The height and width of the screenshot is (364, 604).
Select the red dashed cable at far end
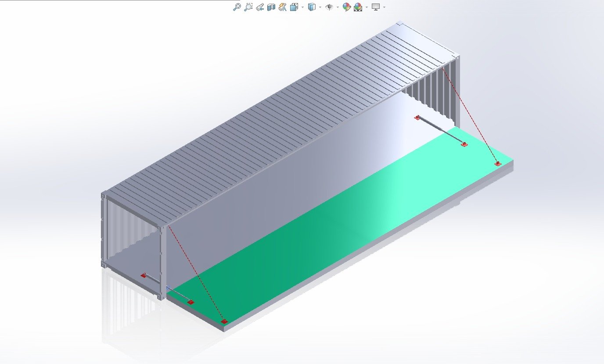pos(470,116)
